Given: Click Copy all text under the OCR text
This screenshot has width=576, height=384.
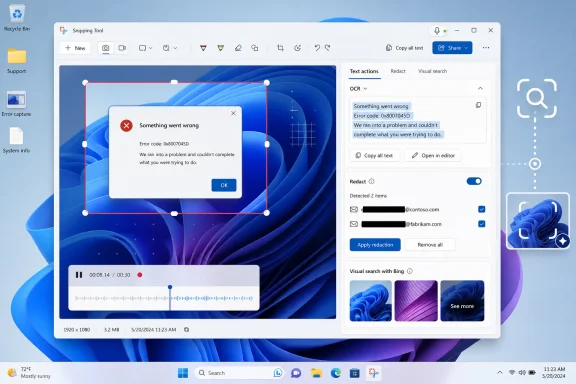Looking at the screenshot, I should (374, 155).
